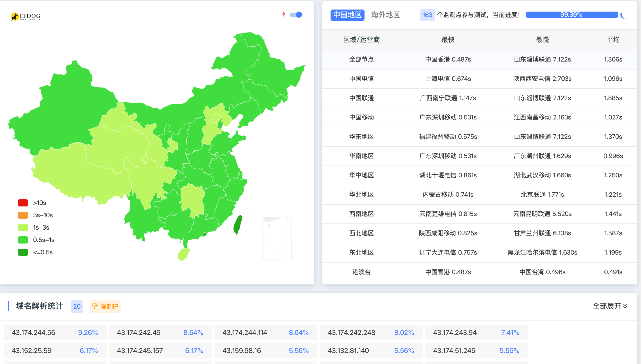This screenshot has width=641, height=364.
Task: Click the 全部节点 table row
Action: coord(479,59)
